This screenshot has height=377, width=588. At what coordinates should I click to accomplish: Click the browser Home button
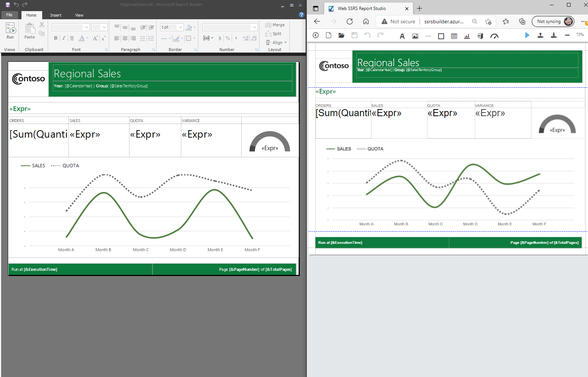click(366, 21)
